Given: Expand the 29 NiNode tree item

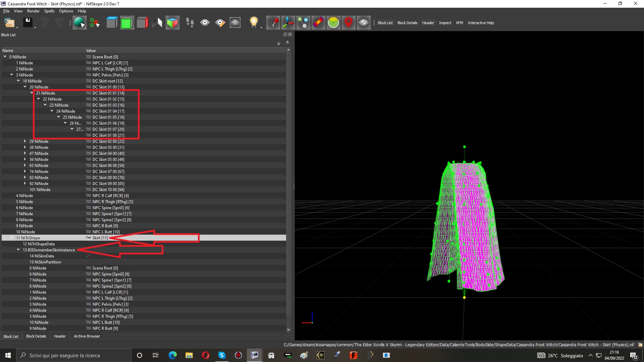Looking at the screenshot, I should (25, 141).
